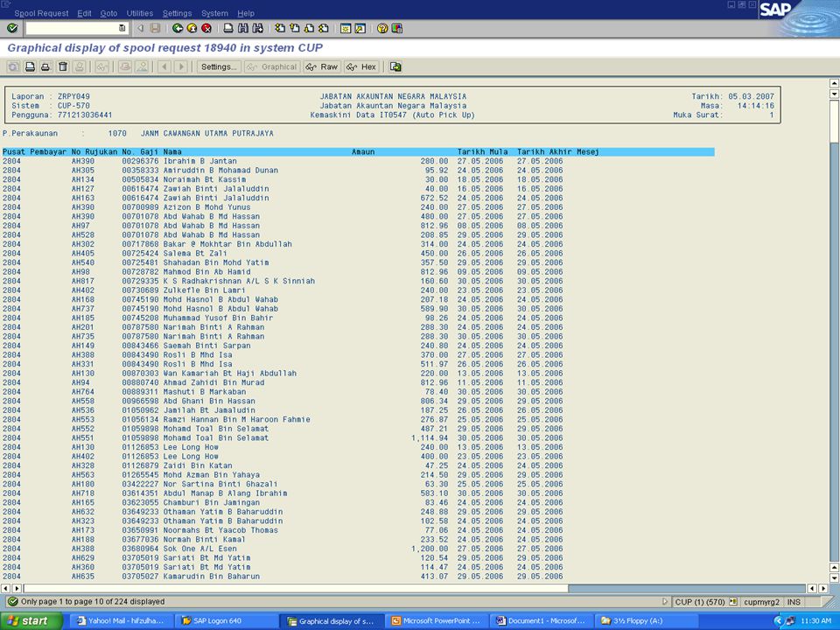Go to the last page icon
Viewport: 840px width, 630px height.
(323, 28)
